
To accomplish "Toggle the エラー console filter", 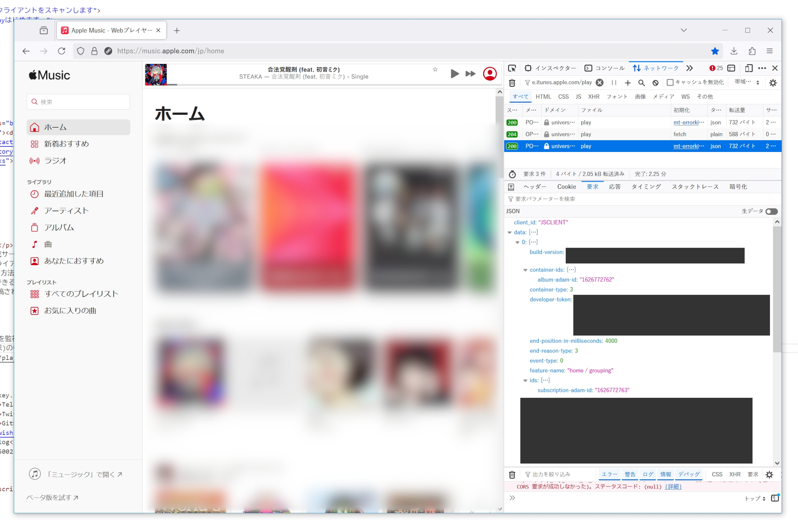I will click(x=609, y=474).
